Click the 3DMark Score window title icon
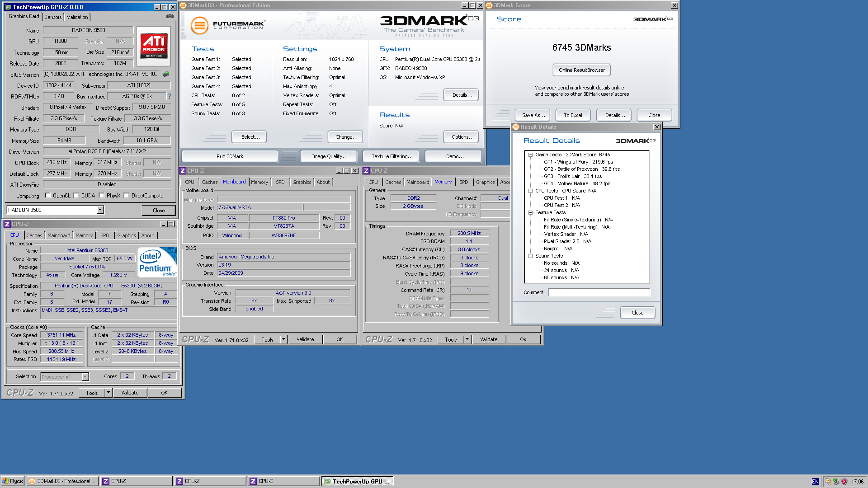 489,5
